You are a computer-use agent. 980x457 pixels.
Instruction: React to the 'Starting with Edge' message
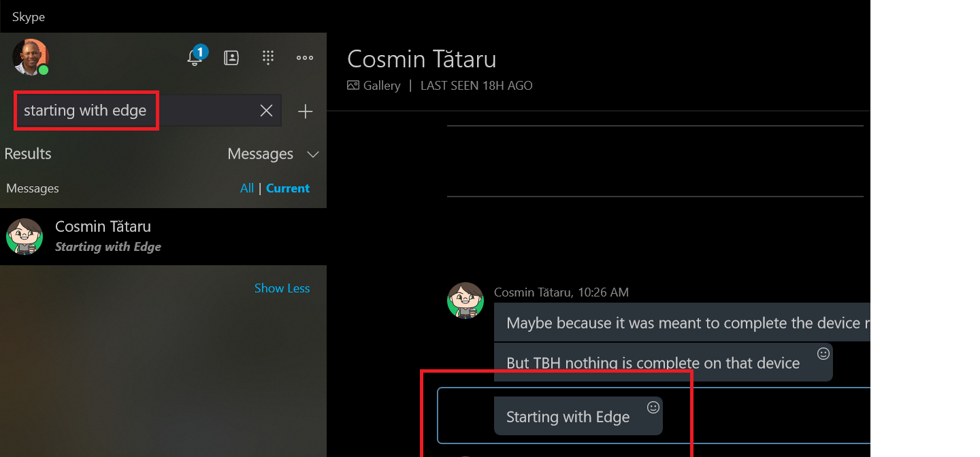pyautogui.click(x=653, y=407)
